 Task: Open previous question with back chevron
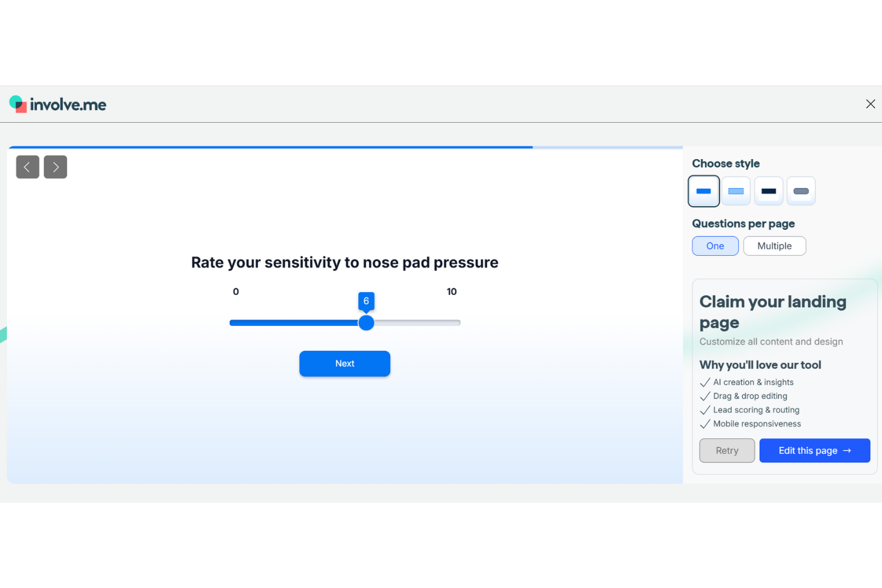27,167
